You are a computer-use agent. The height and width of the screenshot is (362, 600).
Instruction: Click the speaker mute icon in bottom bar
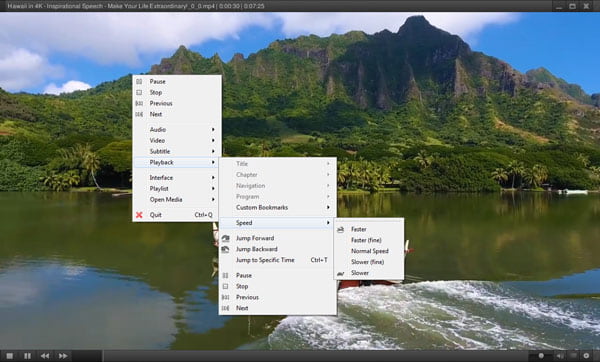coord(560,356)
